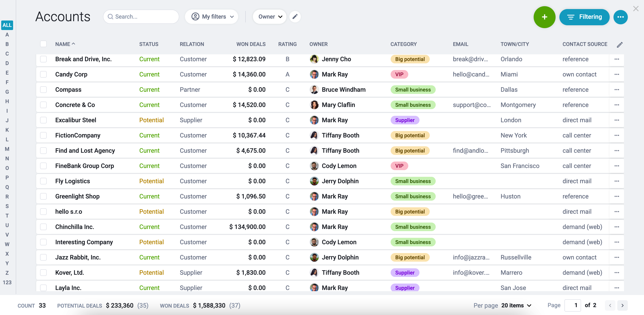Click the VIP category tag for Candy Corp
644x315 pixels.
pyautogui.click(x=399, y=74)
